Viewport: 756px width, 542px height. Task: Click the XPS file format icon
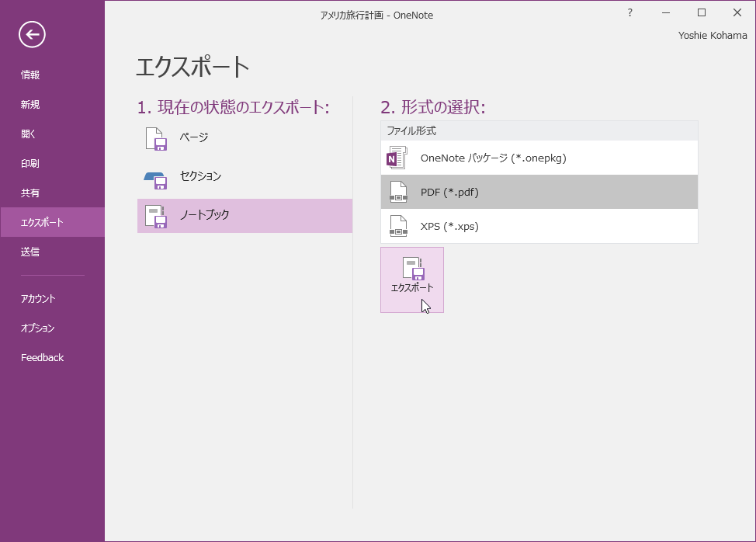398,227
